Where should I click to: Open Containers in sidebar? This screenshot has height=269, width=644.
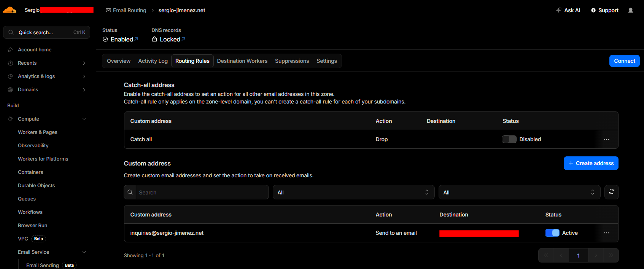click(x=30, y=172)
